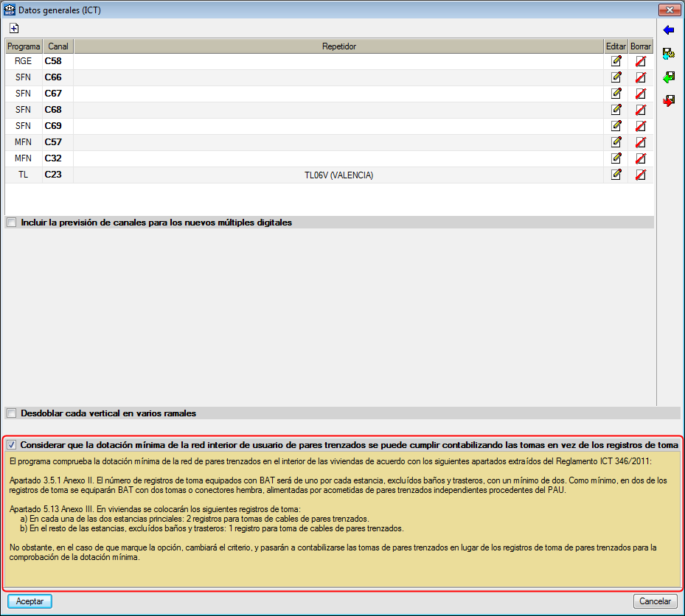Viewport: 685px width, 616px height.
Task: Check Desdoblar cada vertical en varios ramales
Action: pyautogui.click(x=12, y=413)
